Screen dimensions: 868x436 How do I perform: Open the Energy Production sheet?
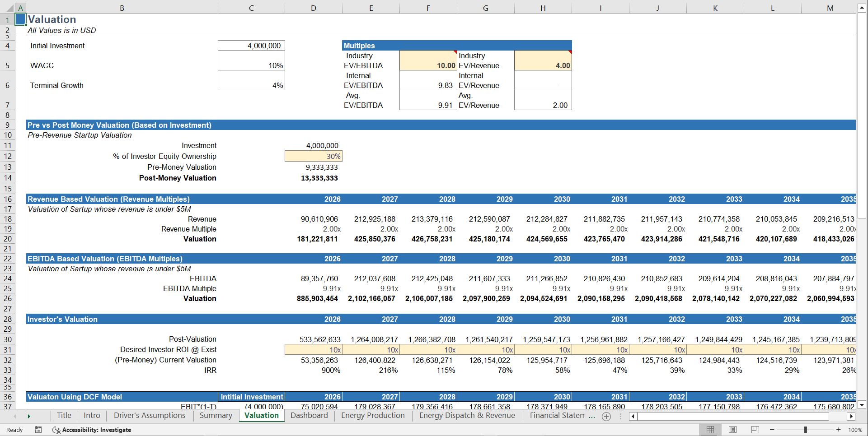pos(372,416)
